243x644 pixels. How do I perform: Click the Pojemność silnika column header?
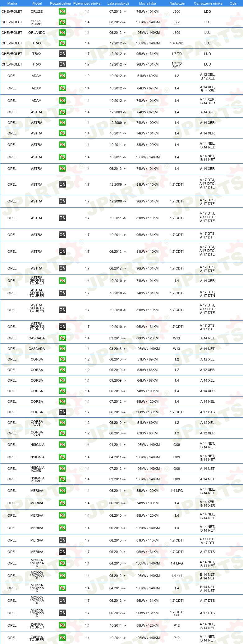click(87, 3)
